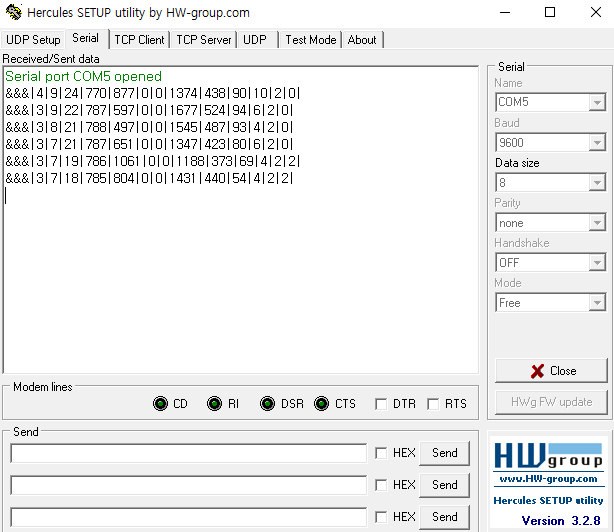Click the RI modem line indicator
Screen dimensions: 614x532
214,404
